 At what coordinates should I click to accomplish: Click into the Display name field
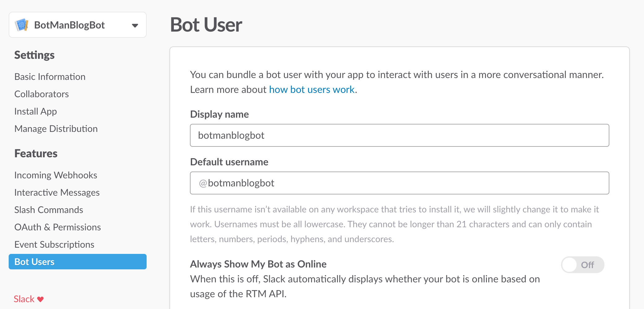click(399, 135)
